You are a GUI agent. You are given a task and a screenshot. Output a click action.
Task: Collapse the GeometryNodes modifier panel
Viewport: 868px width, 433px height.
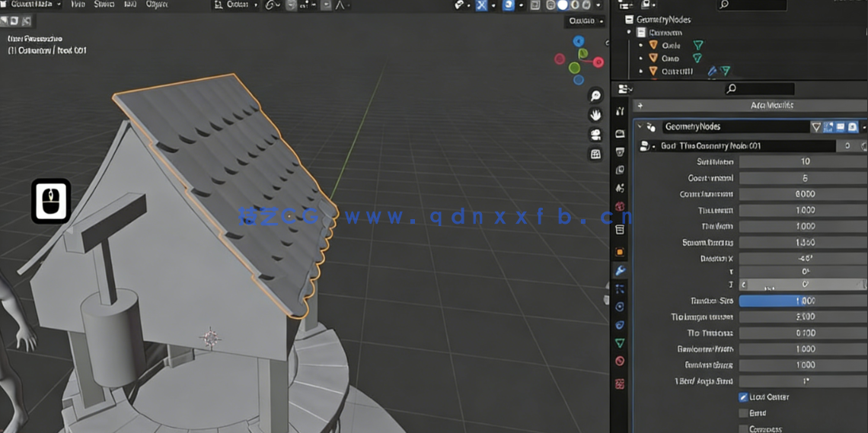(x=640, y=127)
